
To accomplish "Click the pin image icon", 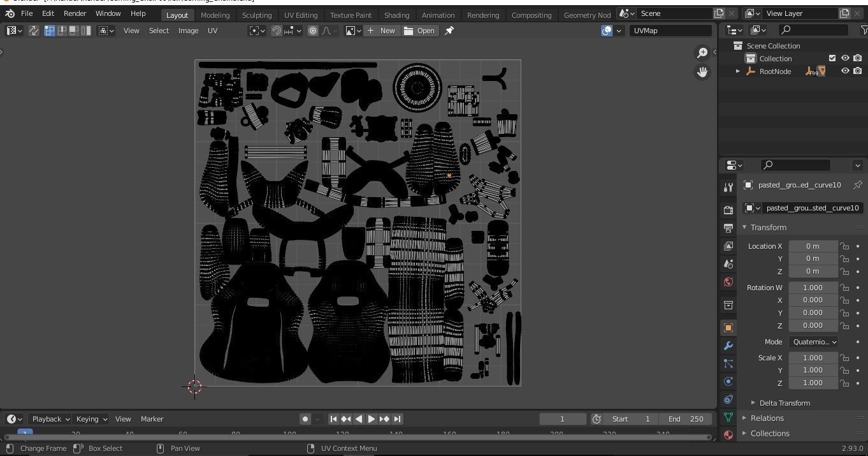I will (x=449, y=31).
